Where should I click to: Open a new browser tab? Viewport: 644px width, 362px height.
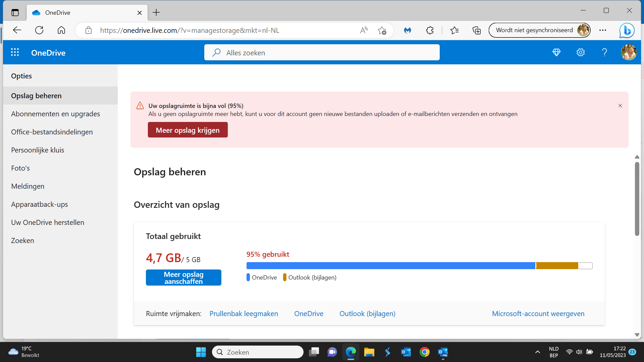click(156, 13)
